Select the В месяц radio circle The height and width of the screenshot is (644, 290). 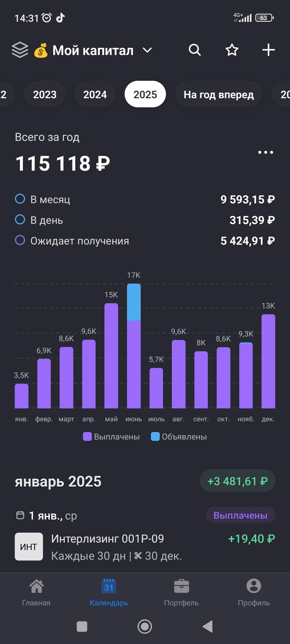20,199
